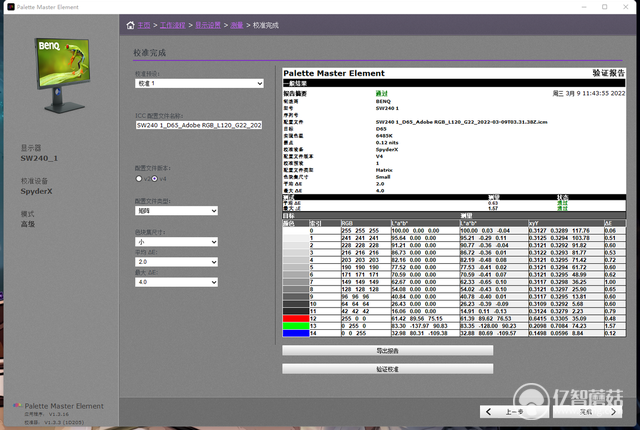Click the "D65" target value in the report
This screenshot has height=430, width=640.
(x=381, y=129)
